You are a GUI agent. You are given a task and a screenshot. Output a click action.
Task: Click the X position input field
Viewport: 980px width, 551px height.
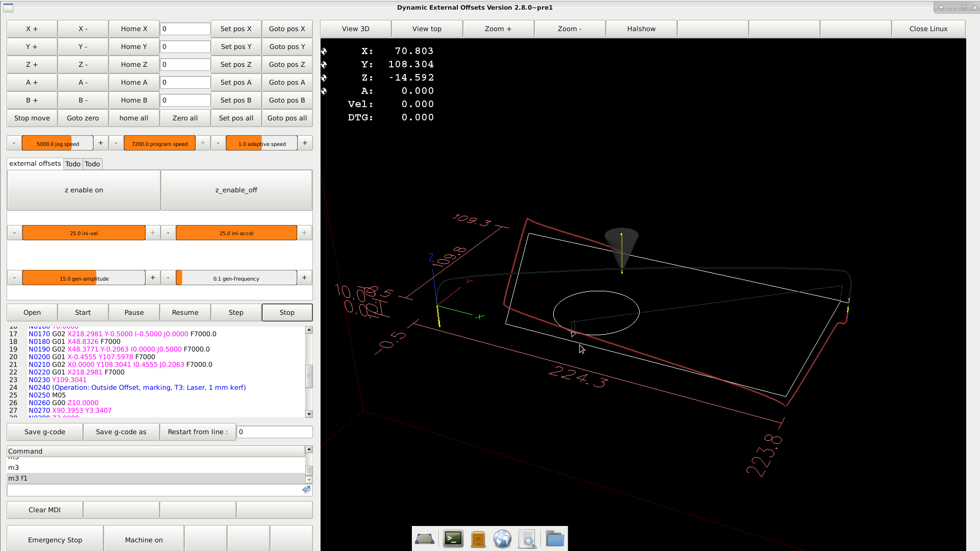[185, 29]
